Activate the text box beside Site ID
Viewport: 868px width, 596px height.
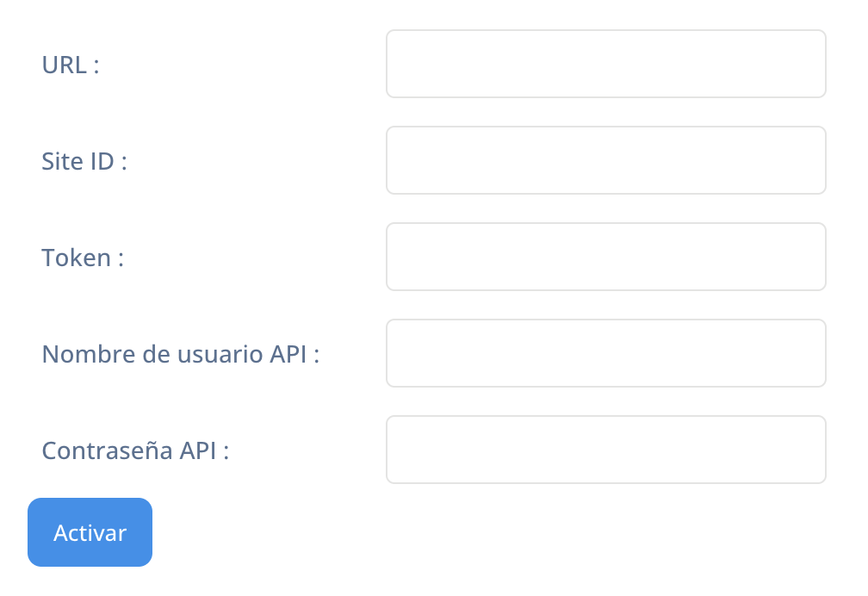tap(606, 160)
